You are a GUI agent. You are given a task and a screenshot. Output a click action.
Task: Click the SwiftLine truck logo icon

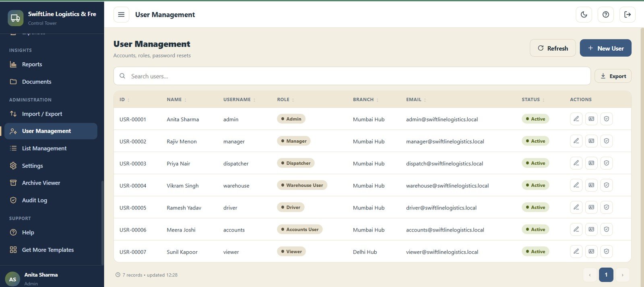(x=16, y=18)
